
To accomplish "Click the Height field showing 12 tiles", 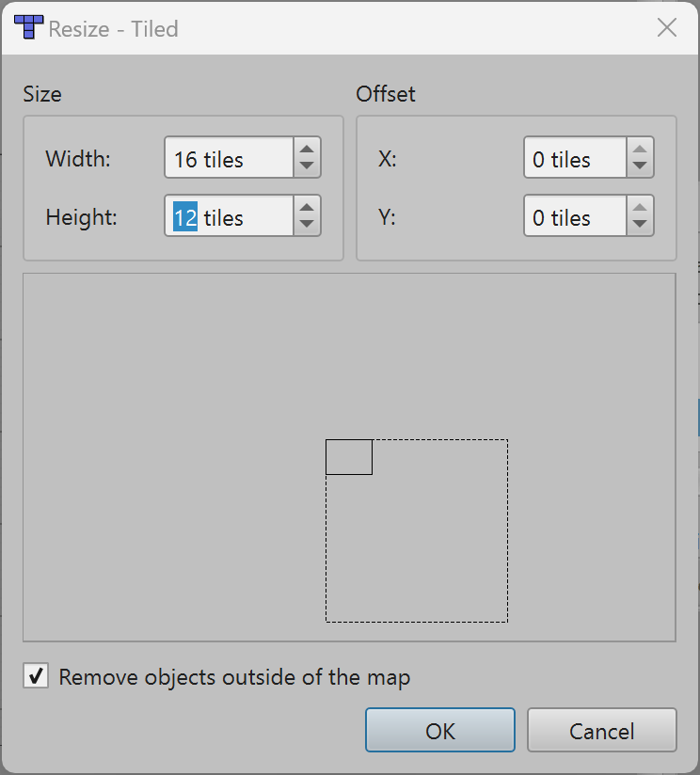I will [x=230, y=215].
